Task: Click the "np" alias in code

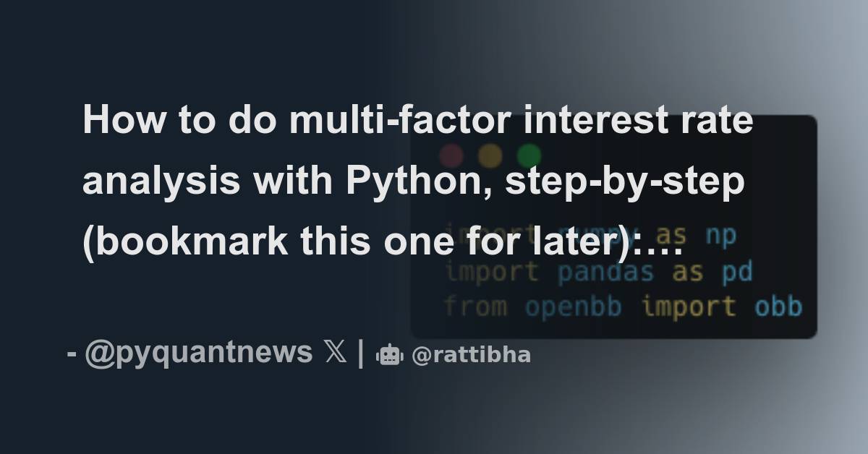Action: tap(720, 238)
